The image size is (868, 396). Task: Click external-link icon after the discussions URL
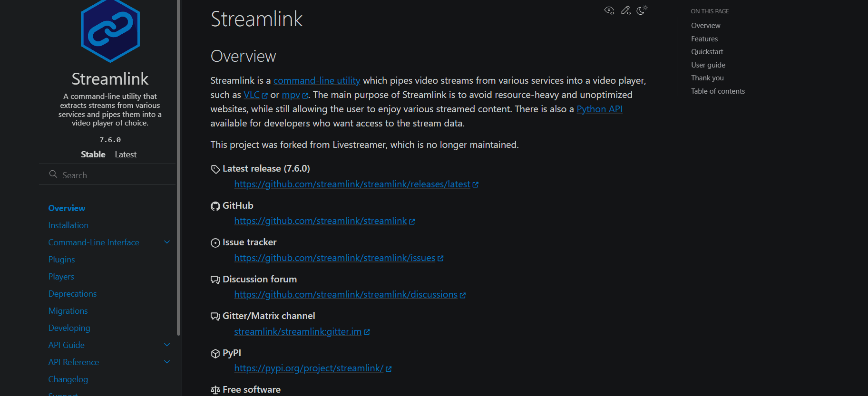click(463, 295)
